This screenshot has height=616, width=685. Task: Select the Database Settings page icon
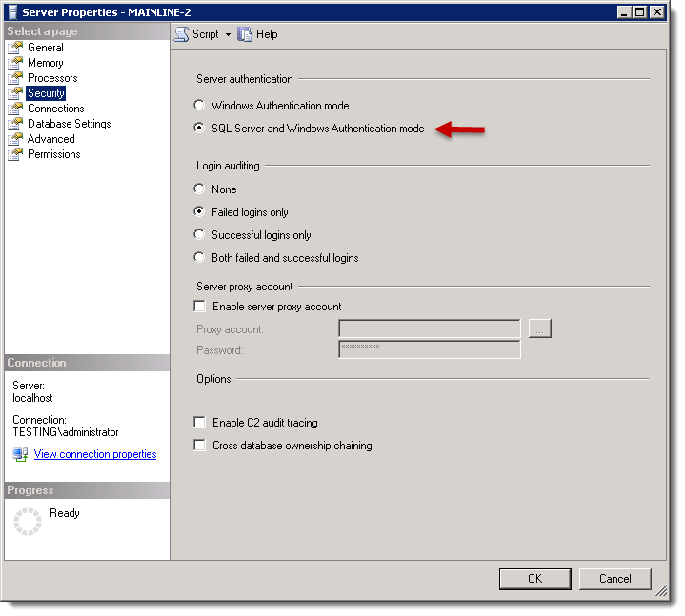[x=15, y=124]
